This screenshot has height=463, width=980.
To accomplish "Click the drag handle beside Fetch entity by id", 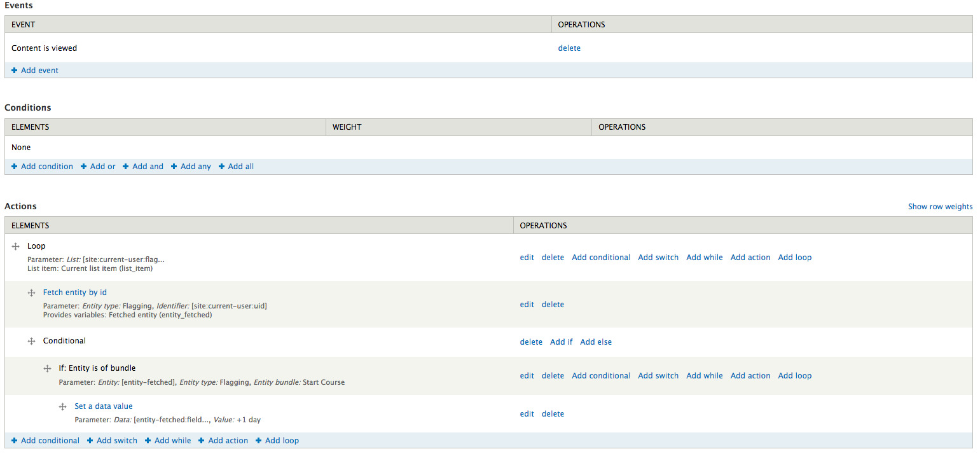I will 31,293.
